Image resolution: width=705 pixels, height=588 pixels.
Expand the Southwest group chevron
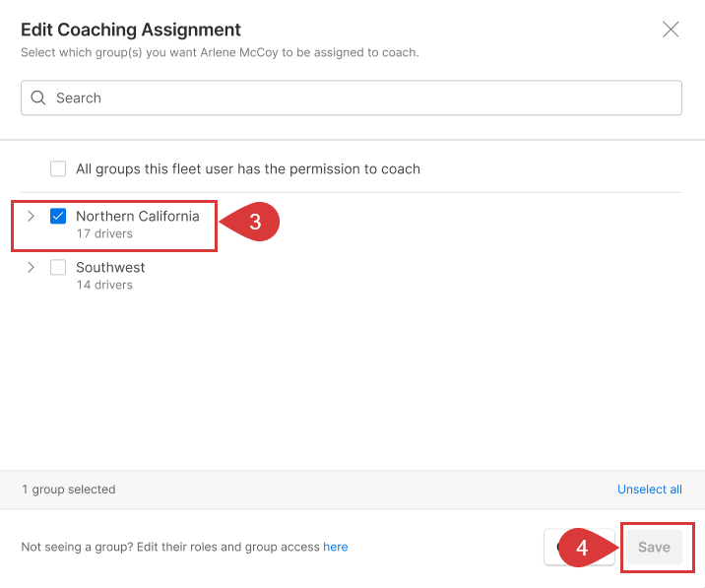(31, 268)
